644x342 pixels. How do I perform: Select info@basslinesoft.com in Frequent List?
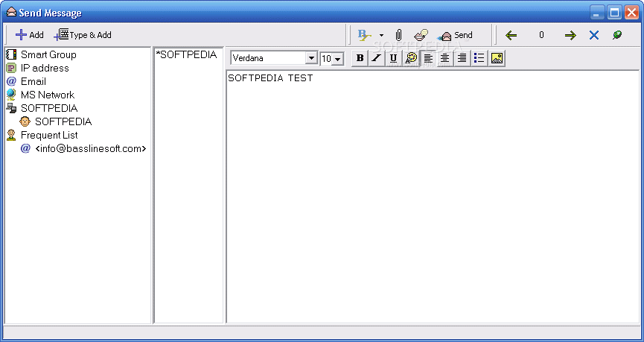coord(91,148)
